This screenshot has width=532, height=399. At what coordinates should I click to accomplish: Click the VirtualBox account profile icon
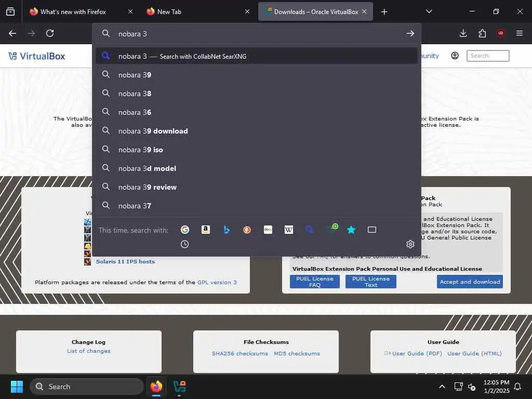tap(455, 56)
